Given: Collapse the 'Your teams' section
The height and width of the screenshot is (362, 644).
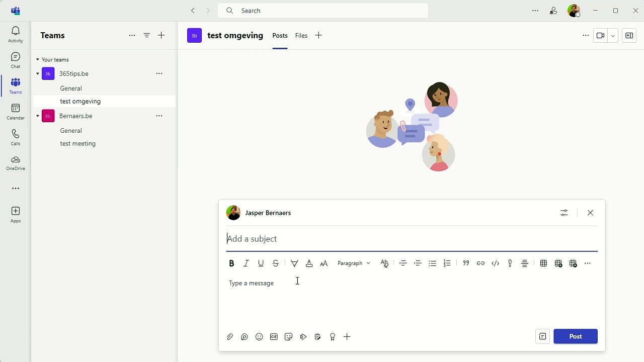Looking at the screenshot, I should pyautogui.click(x=37, y=59).
